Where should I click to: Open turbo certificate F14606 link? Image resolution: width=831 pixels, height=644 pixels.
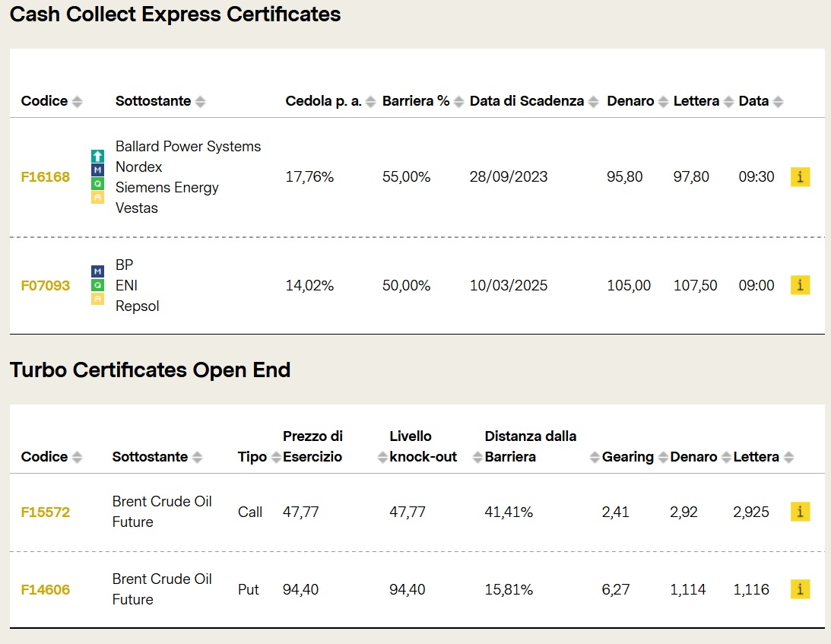pyautogui.click(x=46, y=589)
